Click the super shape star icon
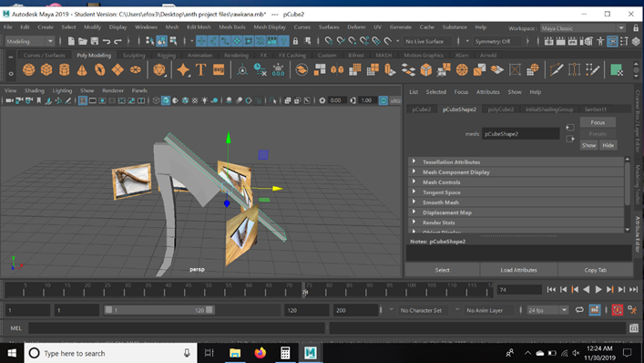 (x=183, y=70)
